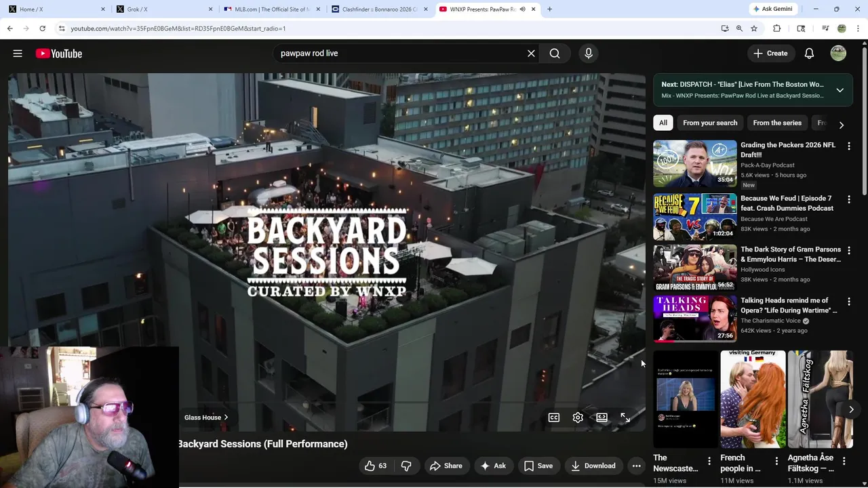Select the From the series chip
Screen dimensions: 868x488
(x=777, y=123)
